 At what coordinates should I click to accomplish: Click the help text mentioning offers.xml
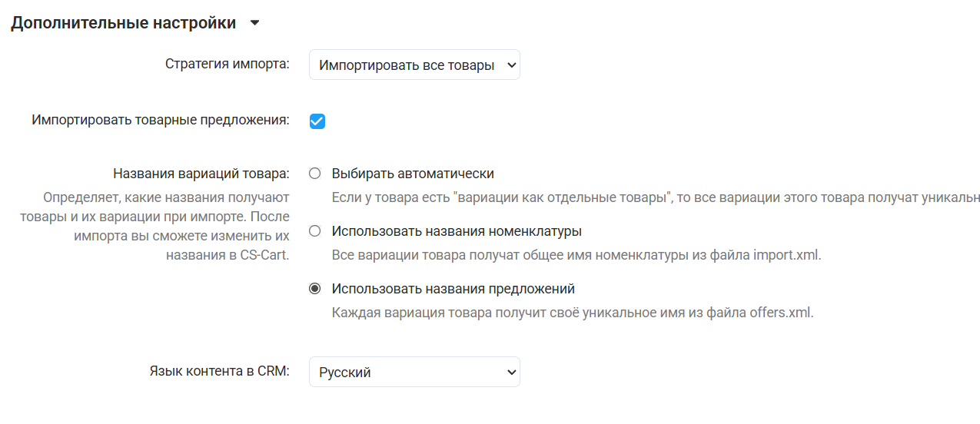(572, 313)
